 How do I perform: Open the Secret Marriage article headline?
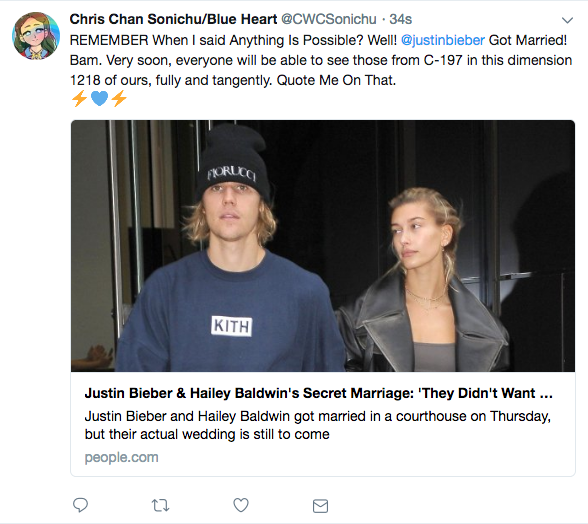tap(318, 393)
